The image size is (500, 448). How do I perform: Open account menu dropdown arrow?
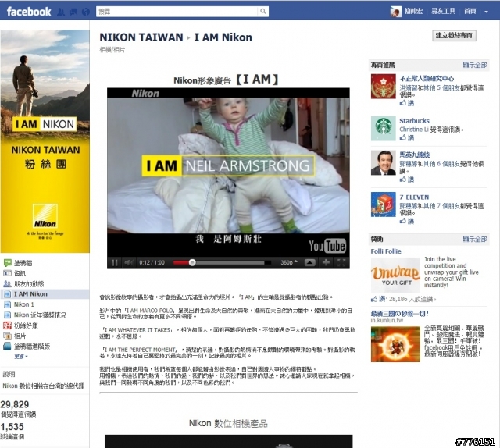pyautogui.click(x=486, y=12)
